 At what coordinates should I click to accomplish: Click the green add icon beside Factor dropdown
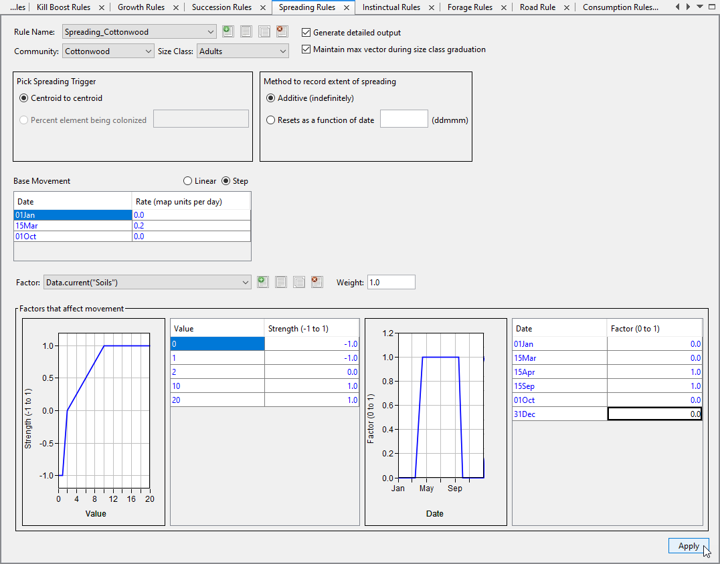[263, 283]
